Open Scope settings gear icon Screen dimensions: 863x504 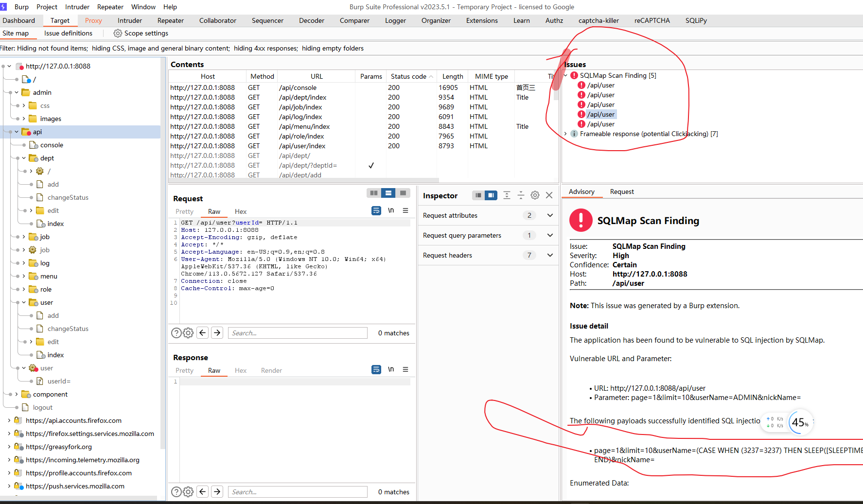pyautogui.click(x=118, y=33)
